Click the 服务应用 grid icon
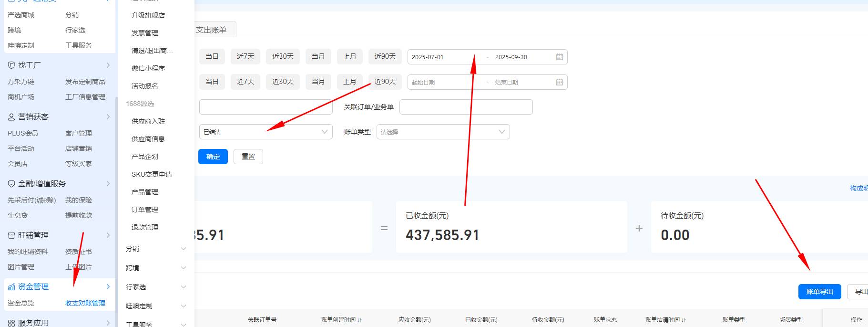 (x=11, y=323)
